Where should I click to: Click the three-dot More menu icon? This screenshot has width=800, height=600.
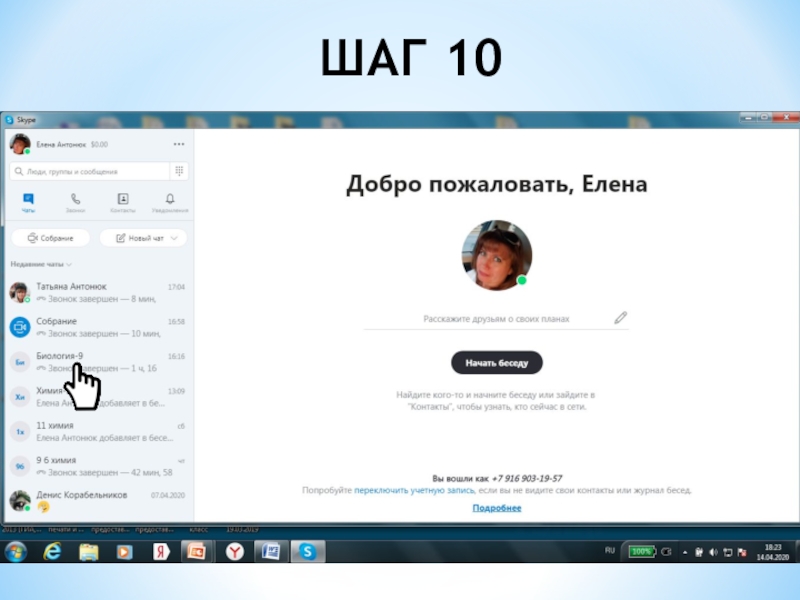(x=179, y=144)
